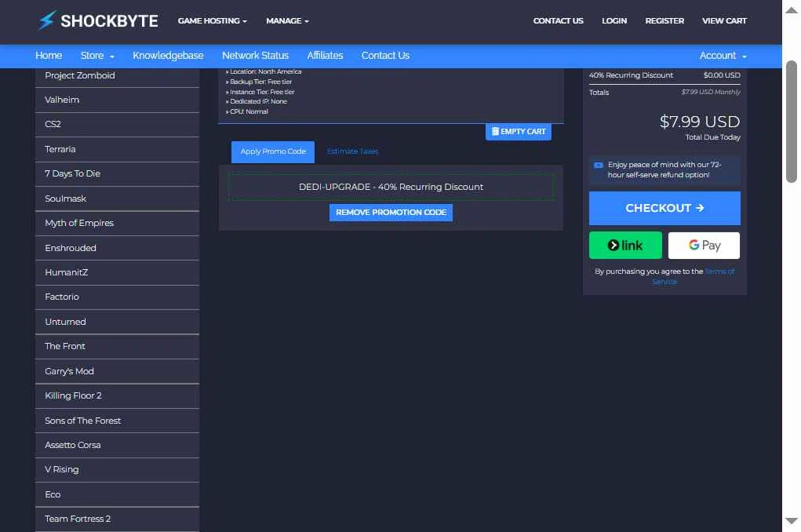Go to Home in the blue navbar
This screenshot has height=532, width=801.
pyautogui.click(x=49, y=56)
